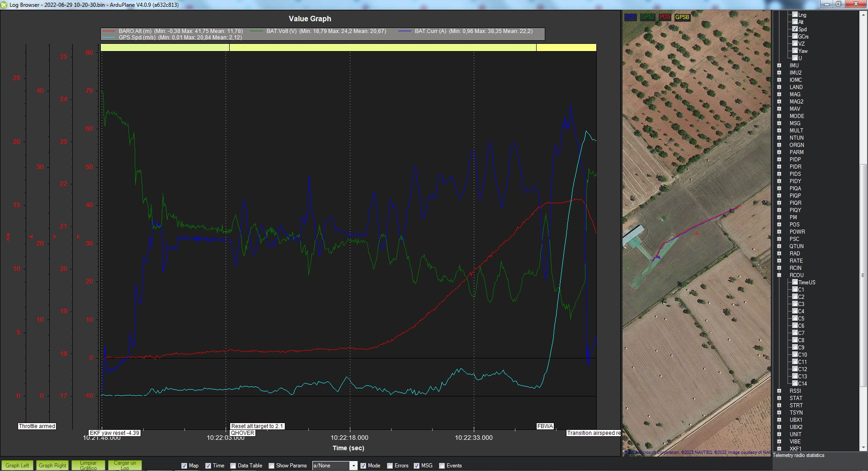Click the Graph Left button
The height and width of the screenshot is (471, 868).
(x=17, y=465)
